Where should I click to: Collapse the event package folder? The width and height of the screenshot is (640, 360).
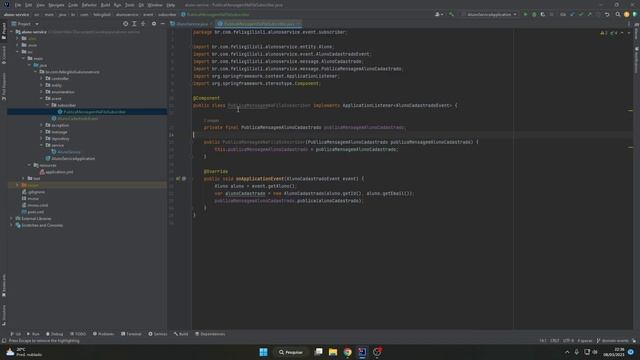point(42,98)
